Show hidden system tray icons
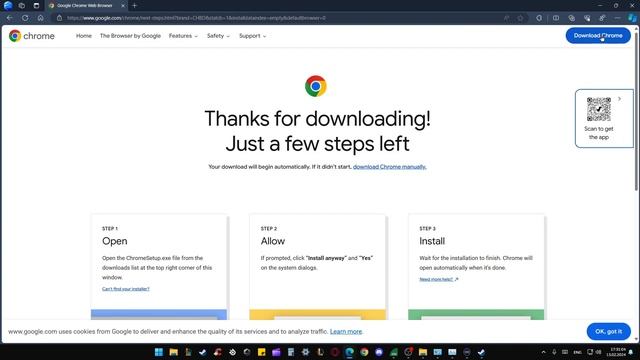This screenshot has height=360, width=640. tap(543, 352)
